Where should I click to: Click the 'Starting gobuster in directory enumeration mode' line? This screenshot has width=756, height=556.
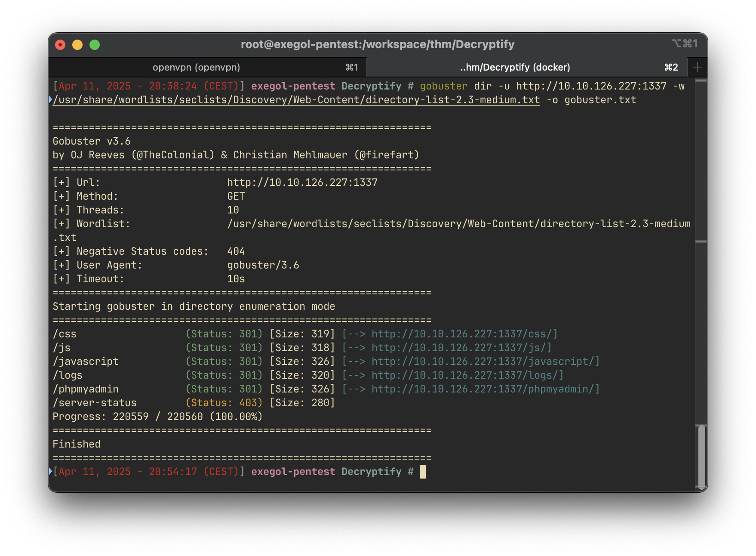pyautogui.click(x=194, y=306)
